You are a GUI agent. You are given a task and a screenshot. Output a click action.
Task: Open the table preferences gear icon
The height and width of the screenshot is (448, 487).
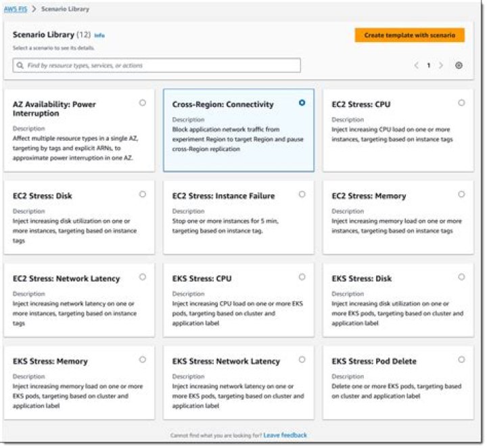[459, 66]
